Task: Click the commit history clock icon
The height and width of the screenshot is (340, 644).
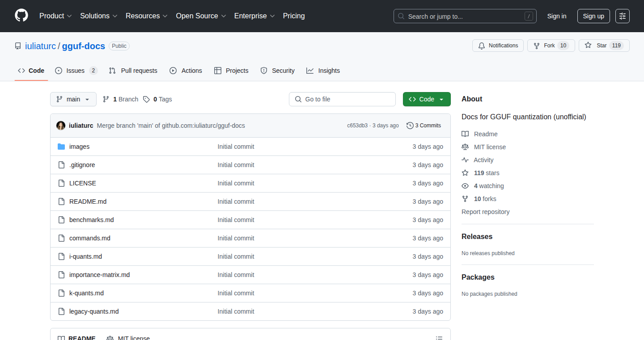Action: (x=410, y=126)
